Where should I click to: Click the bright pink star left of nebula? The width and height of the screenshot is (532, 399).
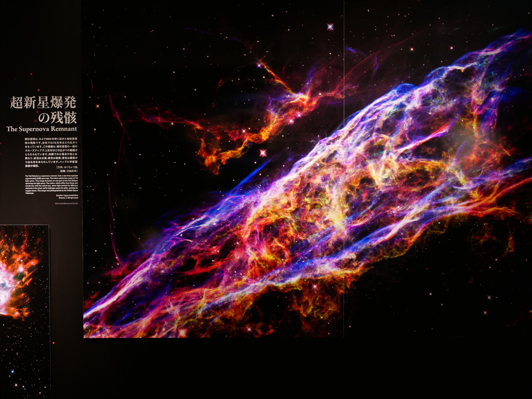pyautogui.click(x=263, y=153)
